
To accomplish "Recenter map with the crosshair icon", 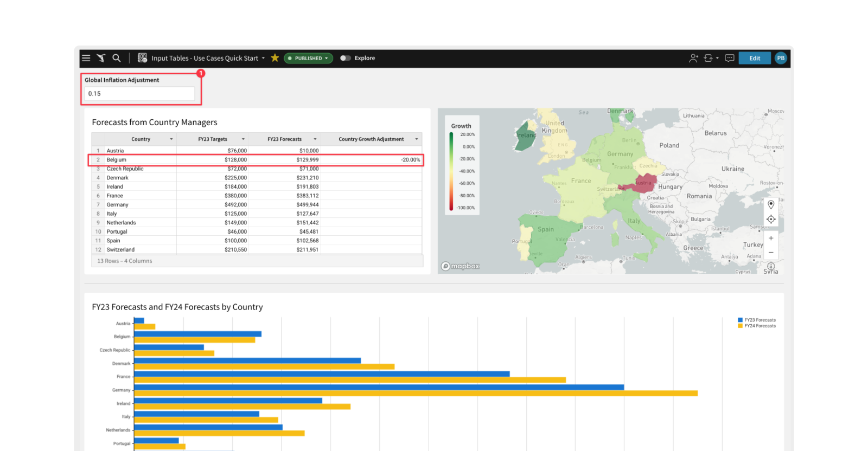I will click(x=771, y=220).
